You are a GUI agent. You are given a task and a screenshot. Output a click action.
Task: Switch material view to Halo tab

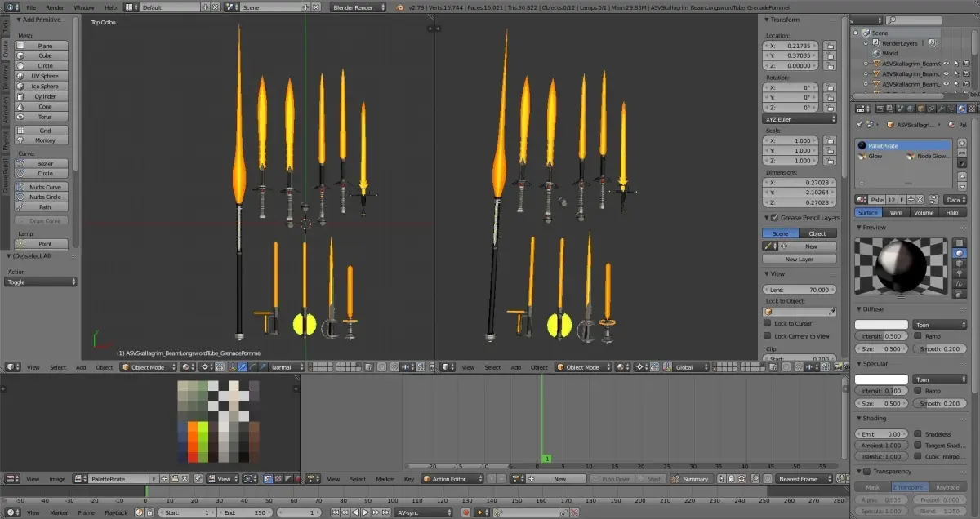pyautogui.click(x=952, y=212)
